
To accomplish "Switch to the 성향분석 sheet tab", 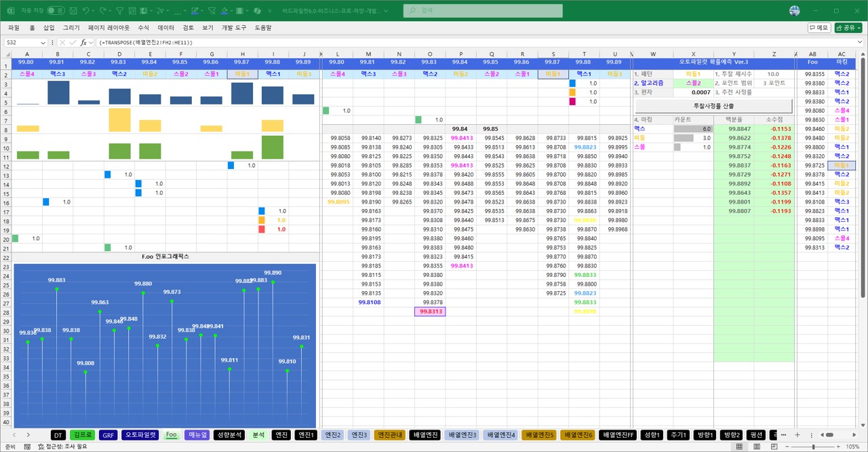I will point(228,435).
